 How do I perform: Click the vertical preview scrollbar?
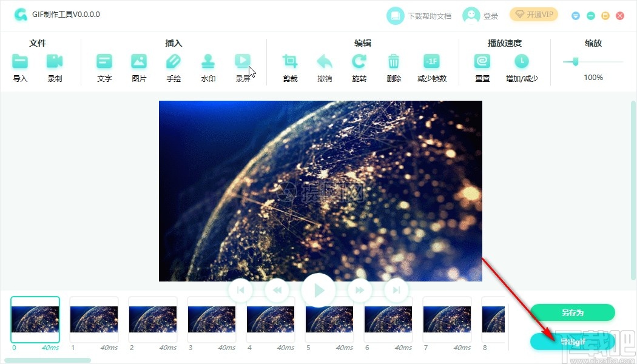click(634, 190)
